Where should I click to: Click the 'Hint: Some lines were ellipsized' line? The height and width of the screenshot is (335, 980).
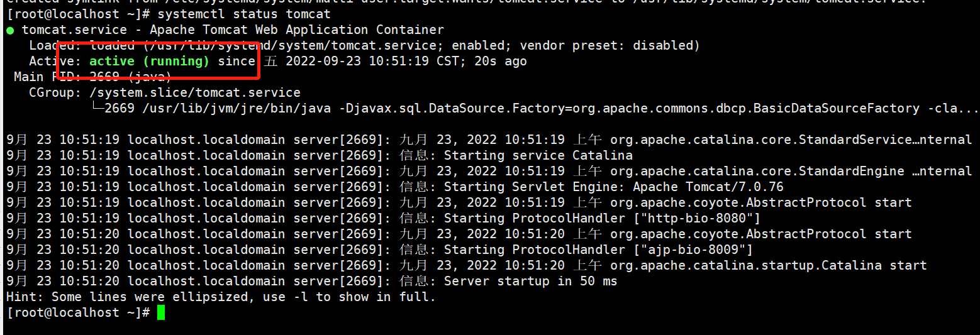click(220, 297)
